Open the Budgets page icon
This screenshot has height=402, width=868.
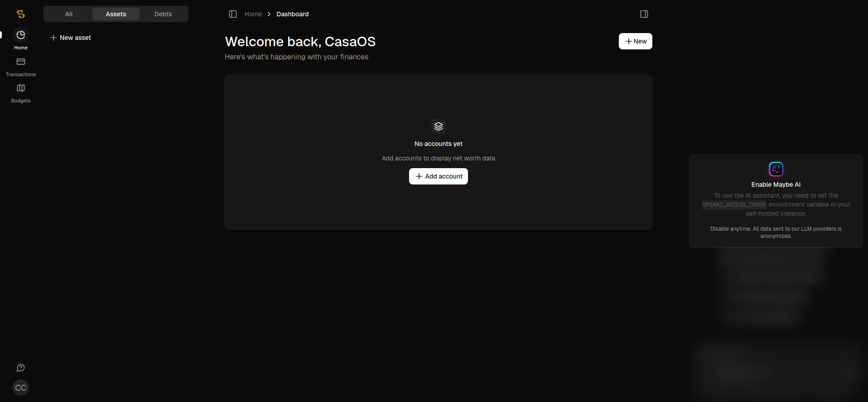(21, 88)
